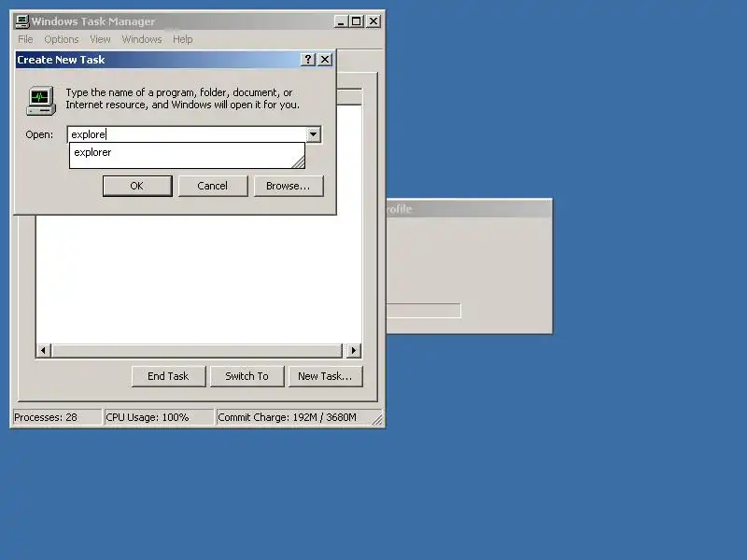The height and width of the screenshot is (560, 747).
Task: Click into the Open text field
Action: [187, 134]
